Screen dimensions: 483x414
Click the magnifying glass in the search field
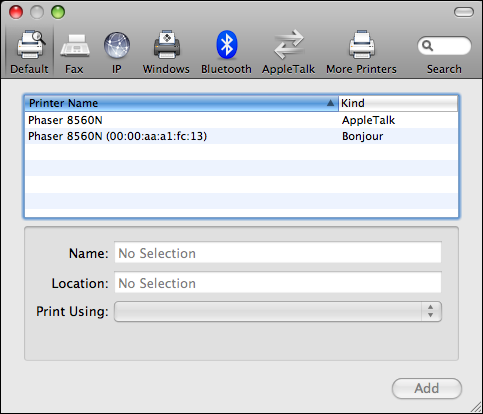(x=427, y=46)
